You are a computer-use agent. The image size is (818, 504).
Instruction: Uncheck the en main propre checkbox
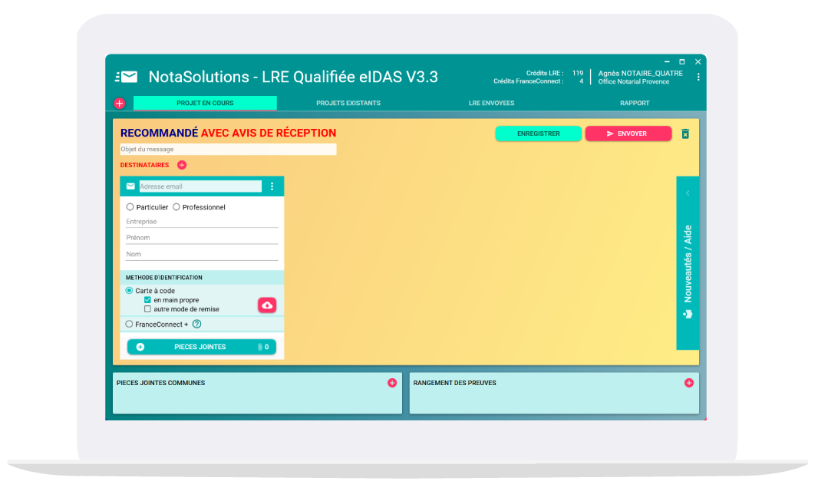click(x=147, y=300)
